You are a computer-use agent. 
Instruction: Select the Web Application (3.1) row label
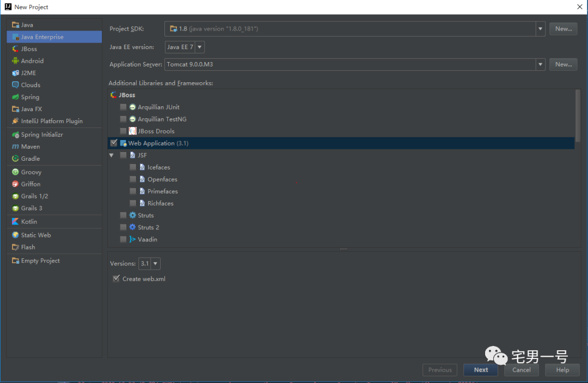(158, 143)
